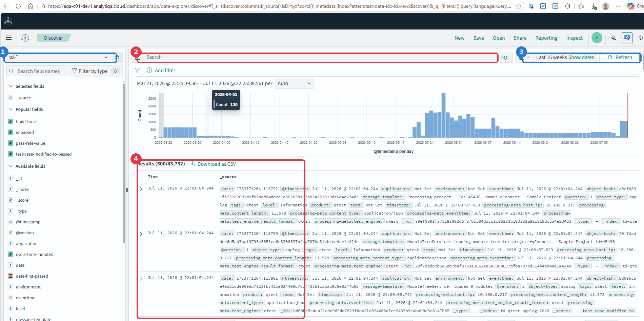Click the field list scrollbar
Screen dimensions: 644x321
point(123,163)
